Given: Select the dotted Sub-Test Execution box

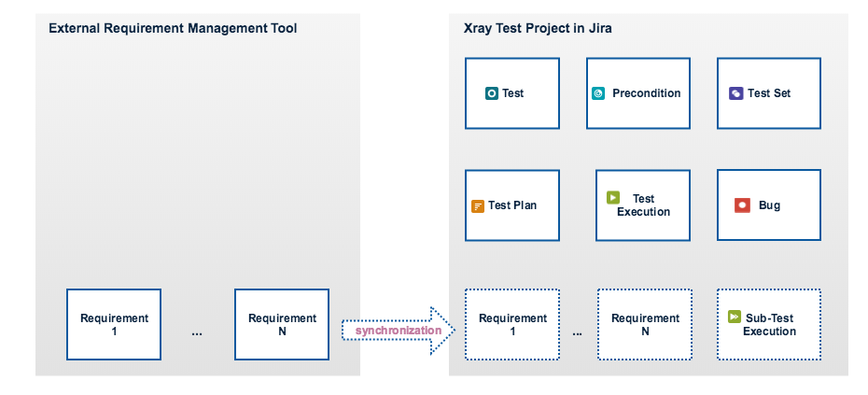Looking at the screenshot, I should pos(769,325).
